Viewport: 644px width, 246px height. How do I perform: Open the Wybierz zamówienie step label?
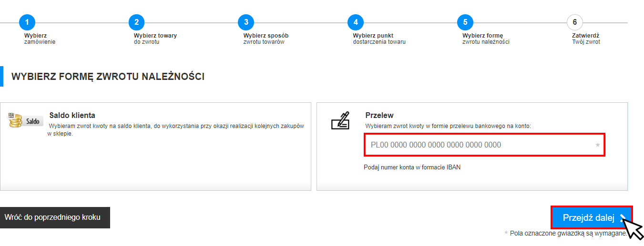coord(40,39)
